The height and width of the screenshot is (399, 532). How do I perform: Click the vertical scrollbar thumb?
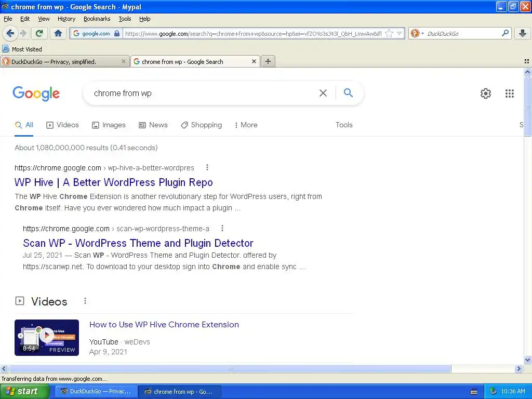pos(527,107)
